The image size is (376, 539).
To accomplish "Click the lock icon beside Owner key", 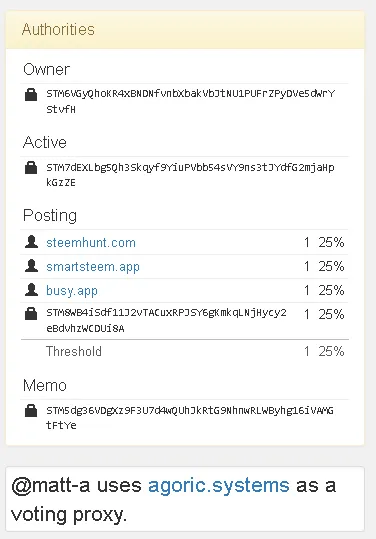I will click(31, 95).
